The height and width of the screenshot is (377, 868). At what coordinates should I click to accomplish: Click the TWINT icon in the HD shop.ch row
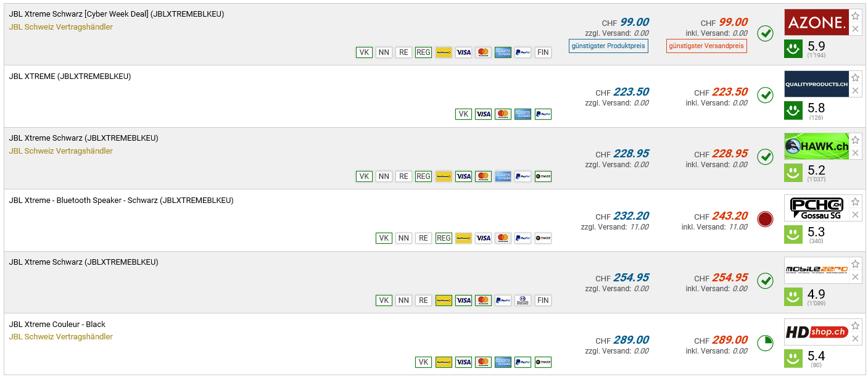point(543,362)
